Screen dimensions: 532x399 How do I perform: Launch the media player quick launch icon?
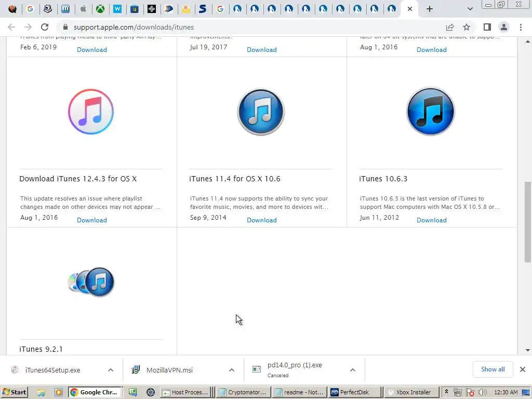pyautogui.click(x=58, y=393)
